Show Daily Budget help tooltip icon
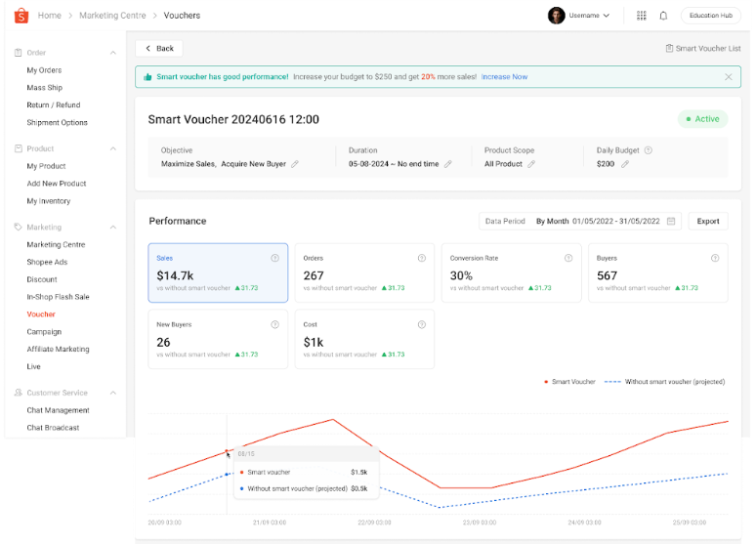Image resolution: width=756 pixels, height=544 pixels. [649, 150]
